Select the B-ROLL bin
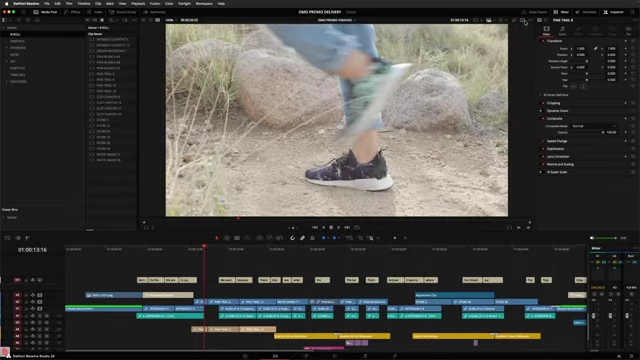This screenshot has height=360, width=640. tap(15, 35)
